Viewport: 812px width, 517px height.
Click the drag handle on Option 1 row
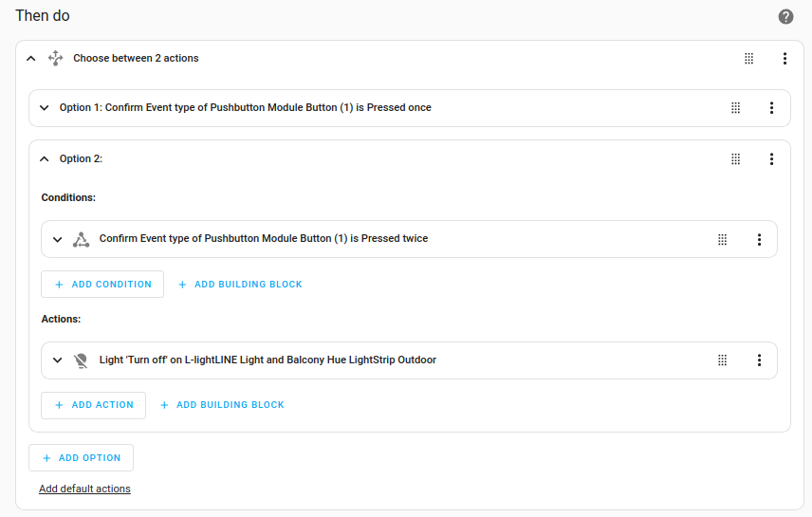tap(735, 108)
